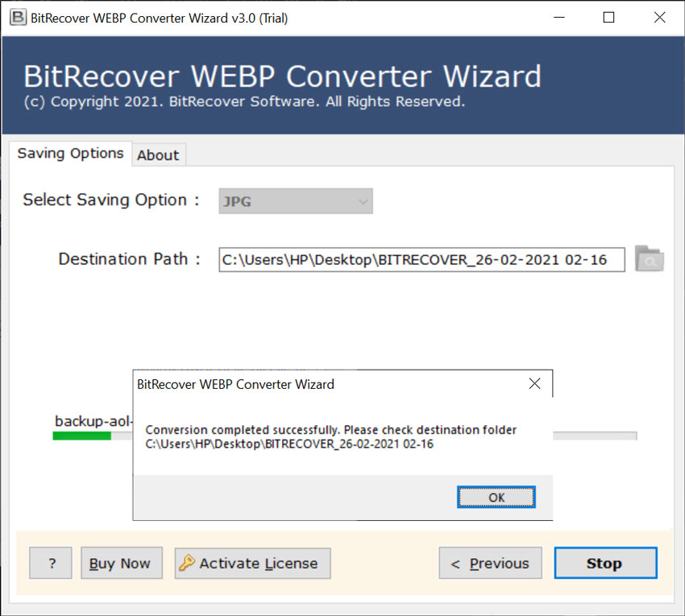Open the Buy Now page
685x616 pixels.
pyautogui.click(x=122, y=563)
